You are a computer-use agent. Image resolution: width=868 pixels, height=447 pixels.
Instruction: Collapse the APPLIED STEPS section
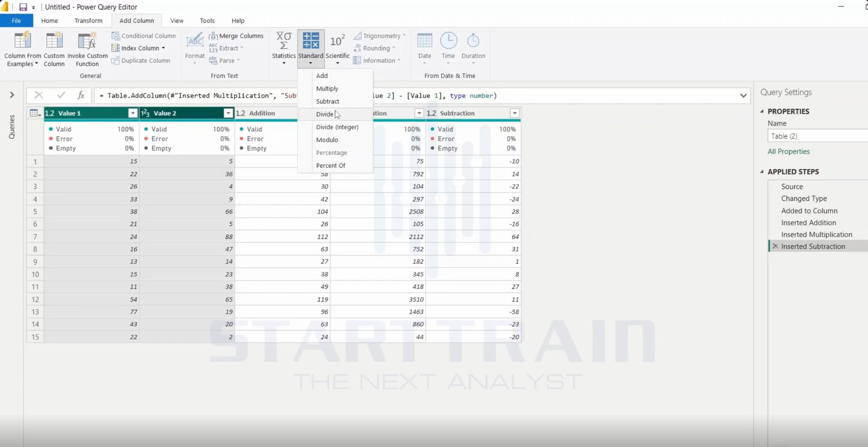[762, 172]
